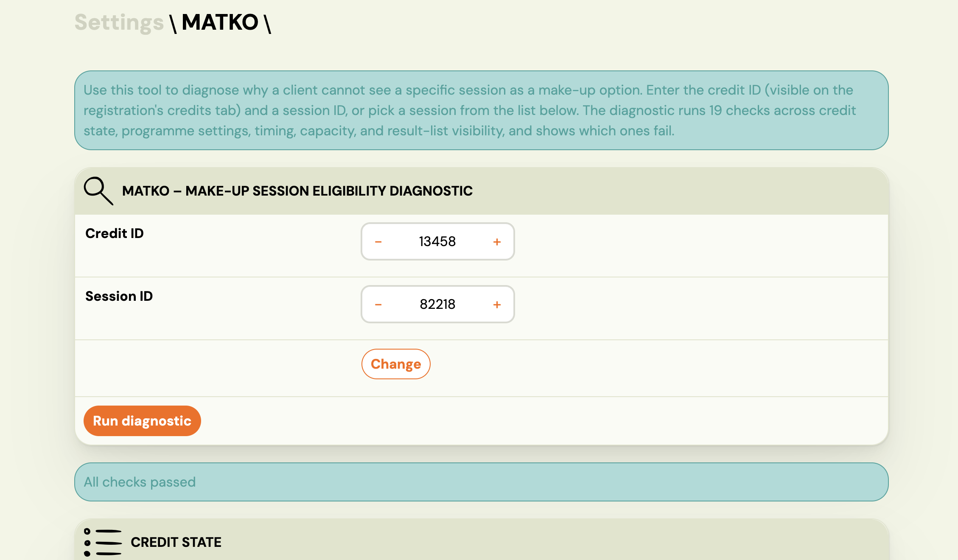Increment the Session ID using the plus button
This screenshot has height=560, width=958.
pyautogui.click(x=496, y=304)
